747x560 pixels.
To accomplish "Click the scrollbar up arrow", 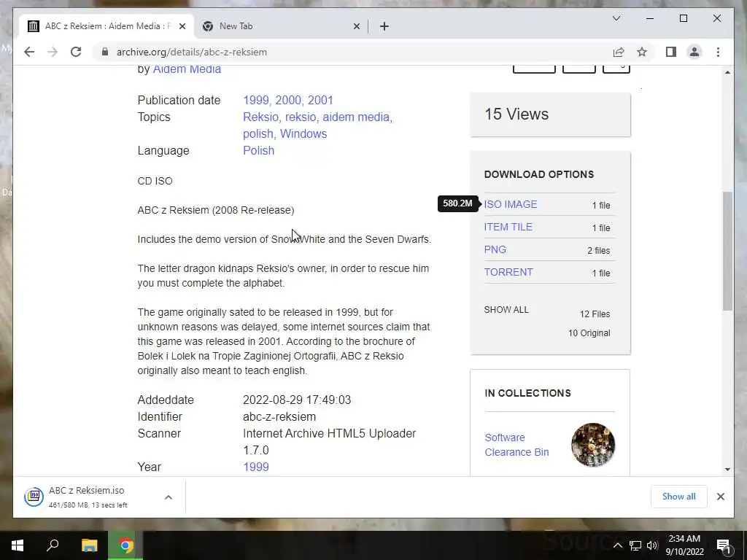I will [727, 72].
